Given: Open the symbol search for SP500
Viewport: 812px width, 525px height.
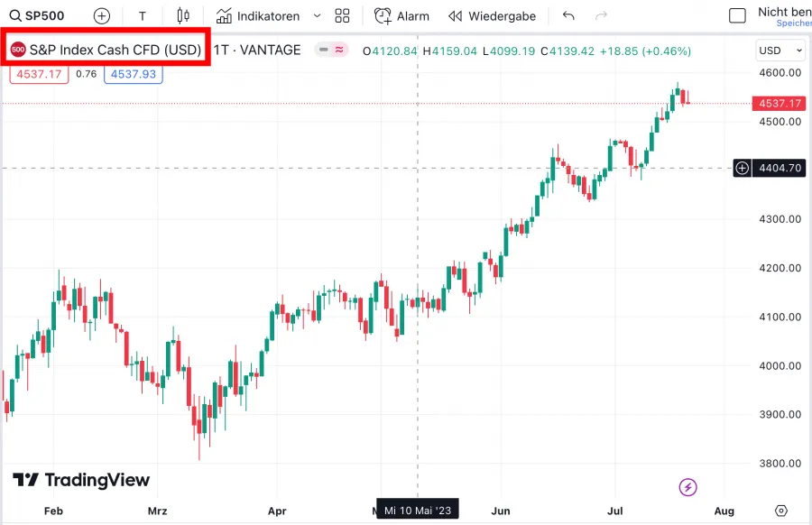Looking at the screenshot, I should click(36, 15).
